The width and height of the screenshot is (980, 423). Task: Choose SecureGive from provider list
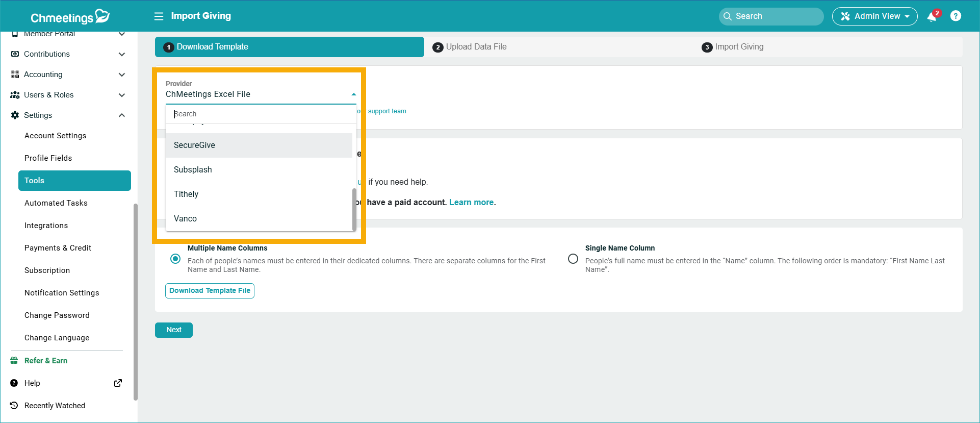(x=259, y=145)
